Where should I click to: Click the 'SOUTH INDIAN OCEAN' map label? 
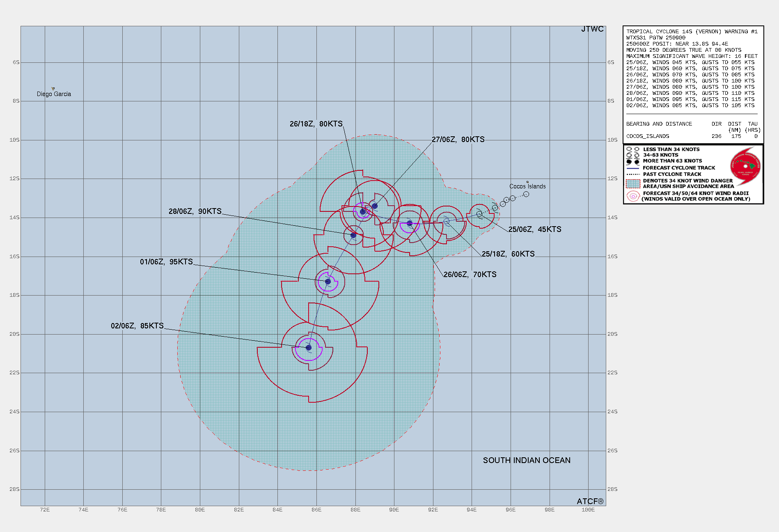click(527, 461)
